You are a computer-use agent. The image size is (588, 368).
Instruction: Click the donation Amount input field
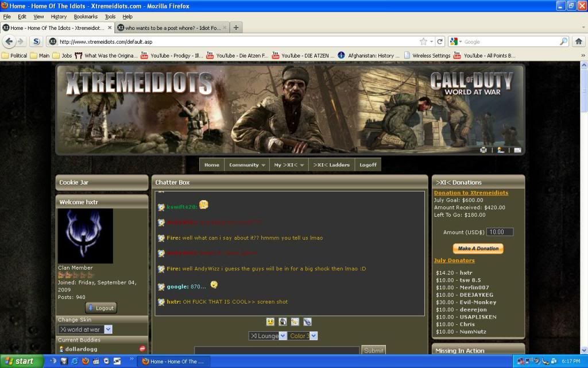point(499,232)
